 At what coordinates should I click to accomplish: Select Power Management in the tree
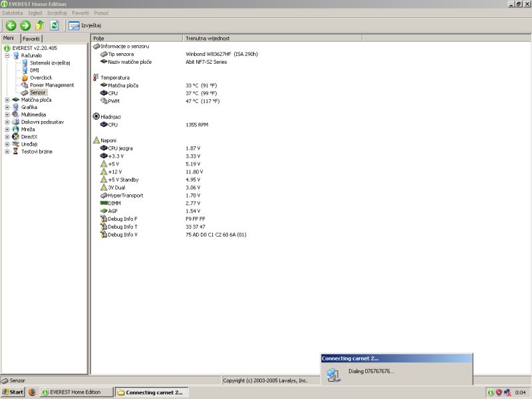[51, 85]
